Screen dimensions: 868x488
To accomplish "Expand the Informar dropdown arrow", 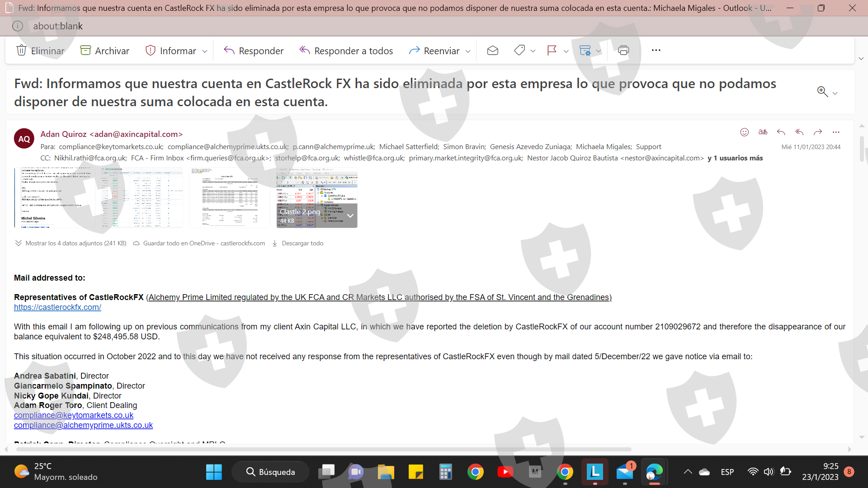I will tap(205, 51).
